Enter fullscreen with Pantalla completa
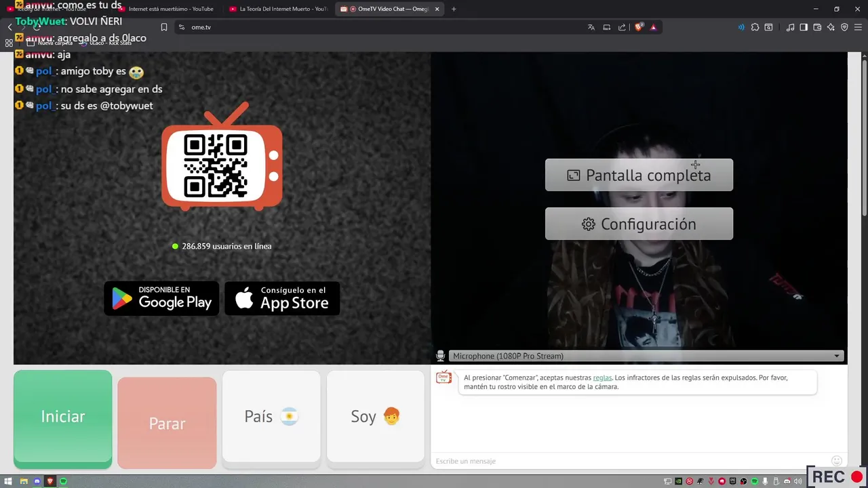This screenshot has height=488, width=868. 639,175
